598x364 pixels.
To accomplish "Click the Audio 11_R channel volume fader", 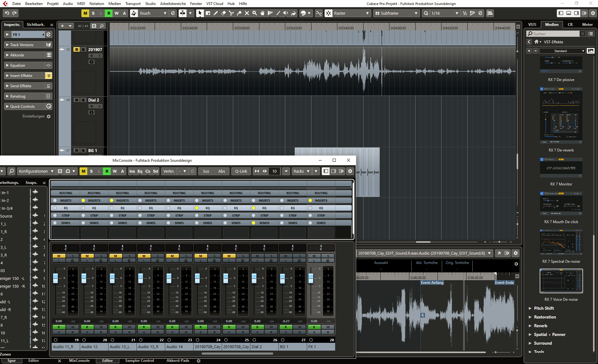I will (55, 278).
